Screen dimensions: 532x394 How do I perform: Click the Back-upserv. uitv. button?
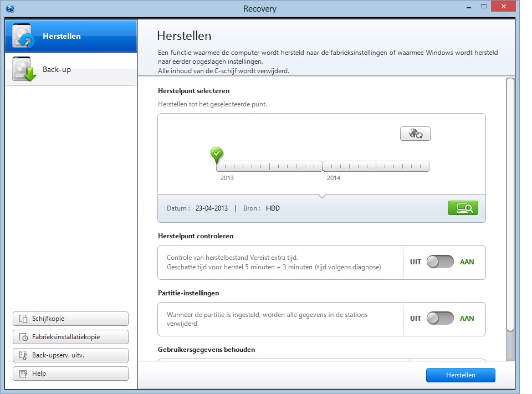[70, 355]
